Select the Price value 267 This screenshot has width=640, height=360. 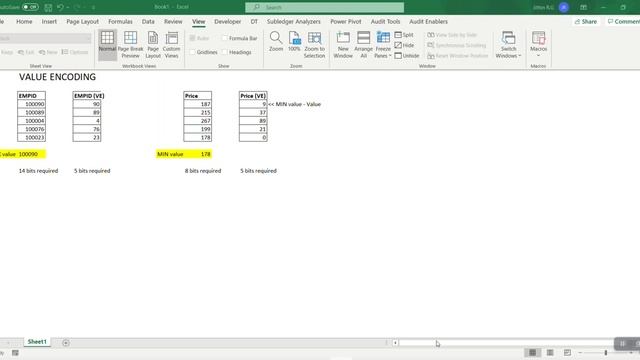point(198,120)
